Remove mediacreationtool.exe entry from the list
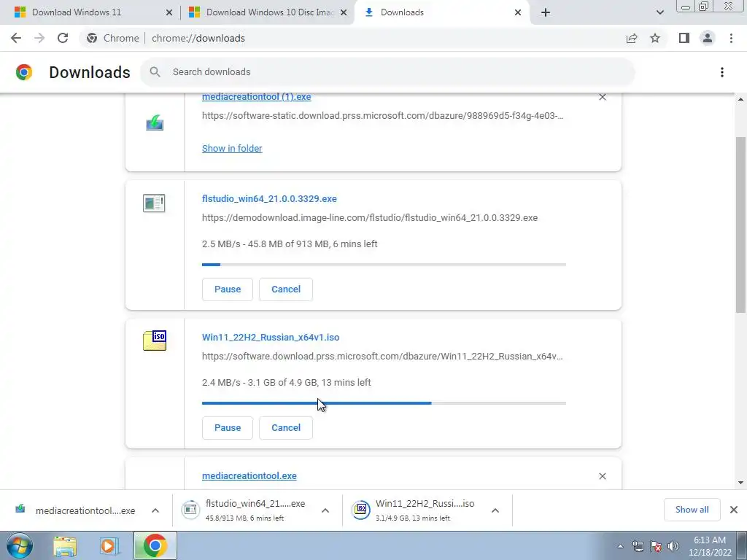747x560 pixels. pyautogui.click(x=602, y=475)
